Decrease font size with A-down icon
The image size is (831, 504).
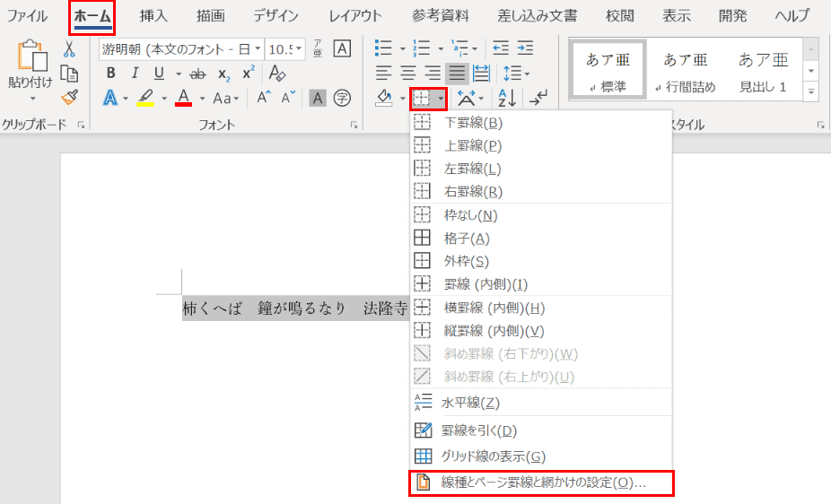pyautogui.click(x=288, y=98)
